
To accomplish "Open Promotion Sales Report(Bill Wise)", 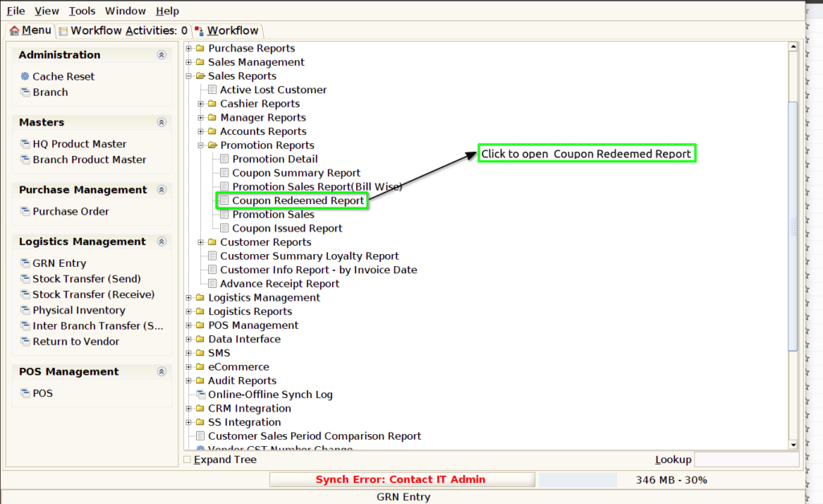I will click(317, 186).
